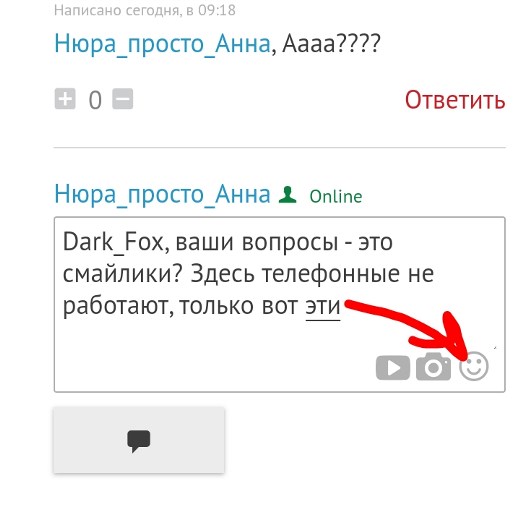Screen dimensions: 520x530
Task: Place the cursor on the underlined word эти
Action: [323, 307]
